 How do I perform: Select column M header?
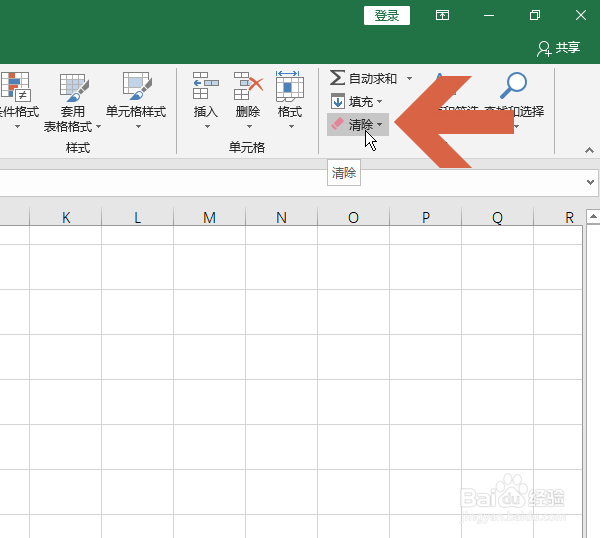pyautogui.click(x=209, y=217)
